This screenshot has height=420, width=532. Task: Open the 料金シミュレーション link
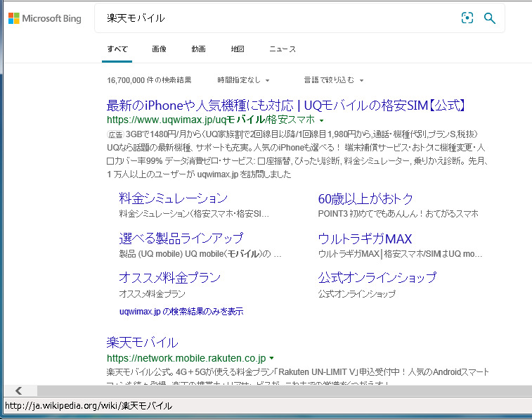tap(173, 198)
